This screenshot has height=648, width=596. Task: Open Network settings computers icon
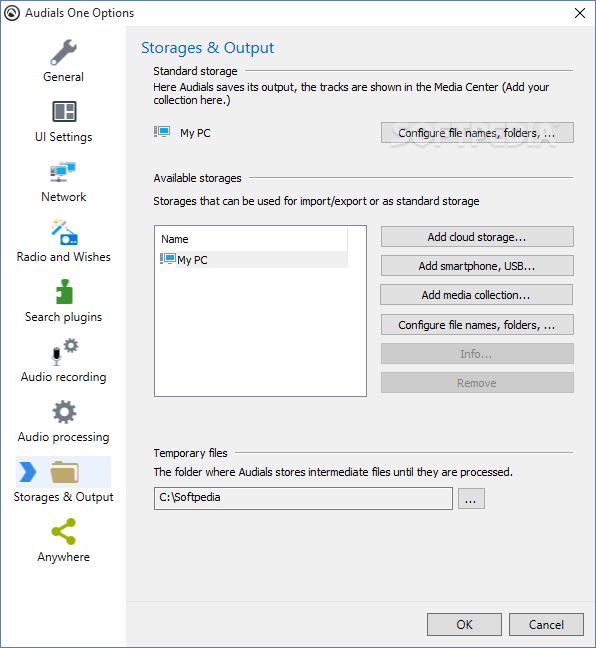pyautogui.click(x=63, y=172)
